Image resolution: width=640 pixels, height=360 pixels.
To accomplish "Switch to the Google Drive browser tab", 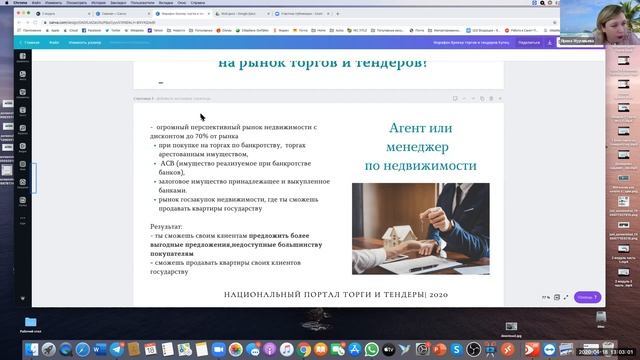I will (x=242, y=13).
